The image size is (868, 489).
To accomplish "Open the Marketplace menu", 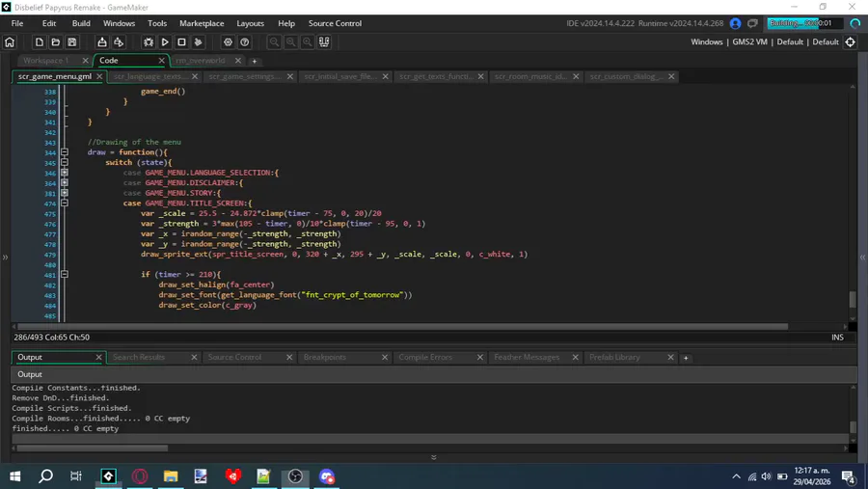I will tap(202, 23).
